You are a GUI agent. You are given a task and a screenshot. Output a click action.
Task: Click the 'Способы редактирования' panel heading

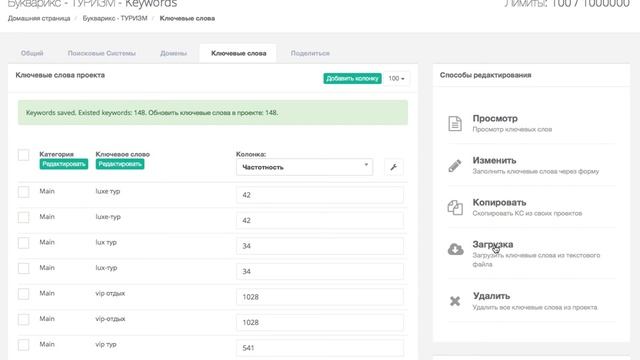(485, 75)
